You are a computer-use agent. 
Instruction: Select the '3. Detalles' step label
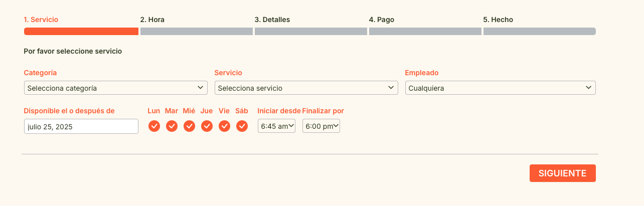(272, 20)
